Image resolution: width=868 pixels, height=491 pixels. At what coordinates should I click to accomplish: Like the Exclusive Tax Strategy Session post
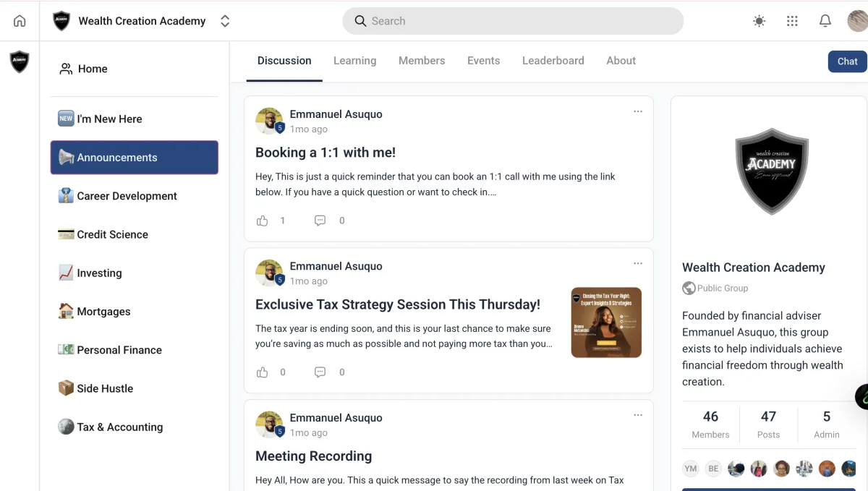click(x=263, y=372)
